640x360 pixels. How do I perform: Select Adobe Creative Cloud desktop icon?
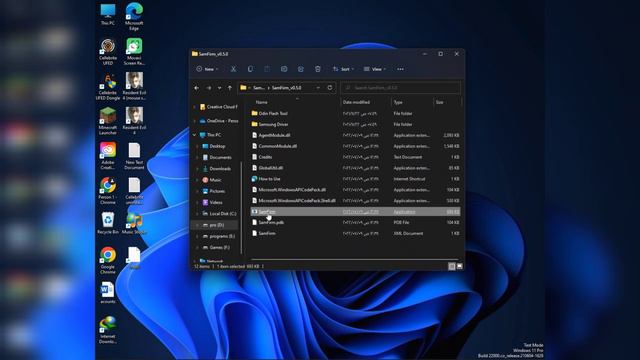point(108,156)
